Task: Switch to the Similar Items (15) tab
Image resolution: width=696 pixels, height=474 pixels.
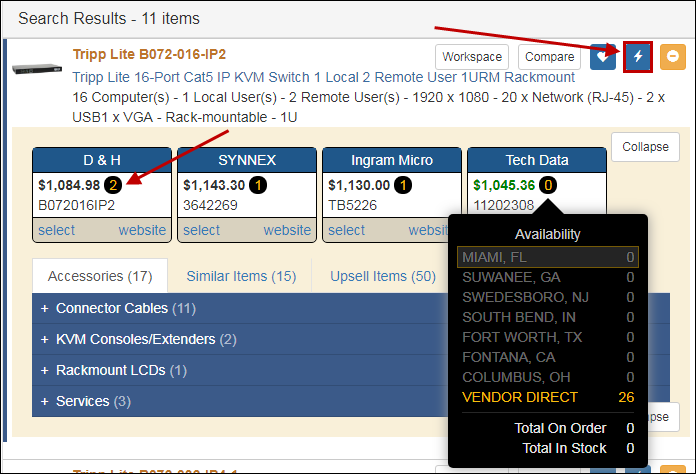Action: [241, 276]
